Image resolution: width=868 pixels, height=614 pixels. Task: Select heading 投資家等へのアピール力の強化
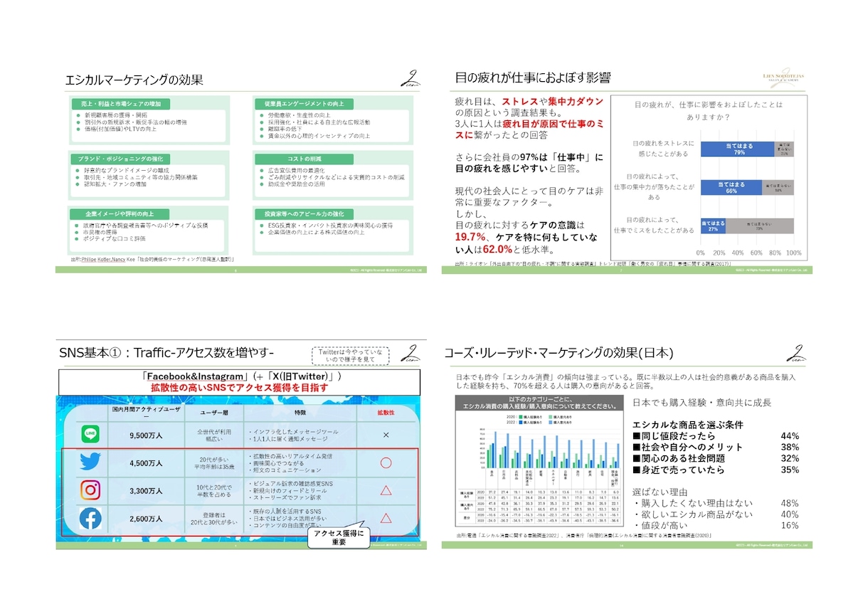click(306, 213)
